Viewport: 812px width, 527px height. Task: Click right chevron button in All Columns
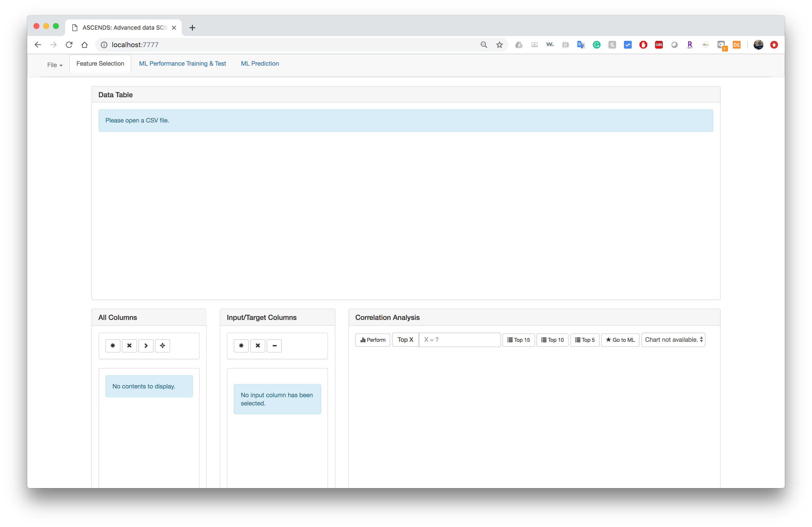point(146,345)
